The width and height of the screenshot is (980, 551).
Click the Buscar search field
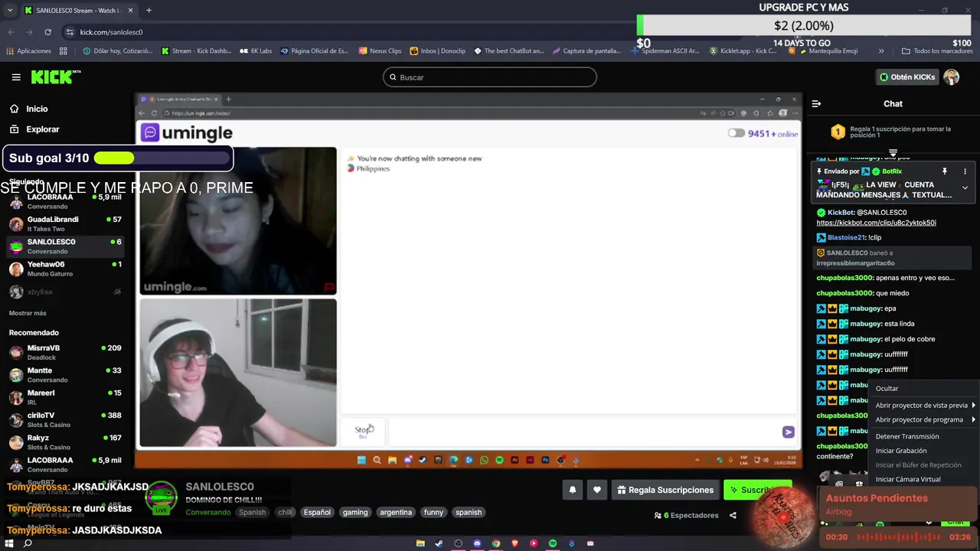tap(490, 77)
